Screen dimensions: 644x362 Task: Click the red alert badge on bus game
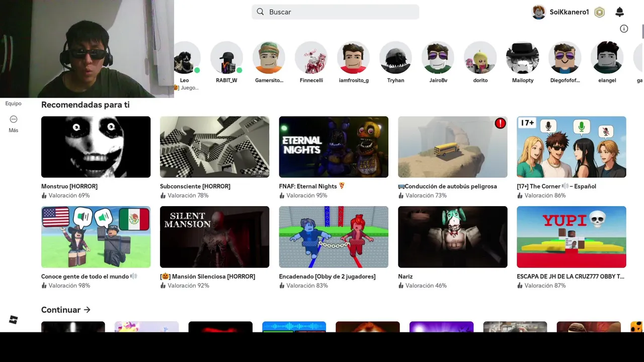tap(500, 123)
